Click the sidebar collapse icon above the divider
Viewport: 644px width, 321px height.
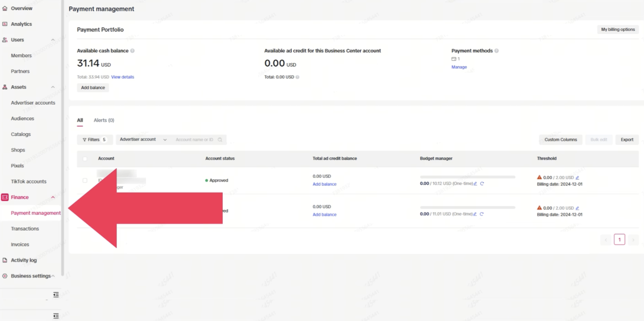56,295
